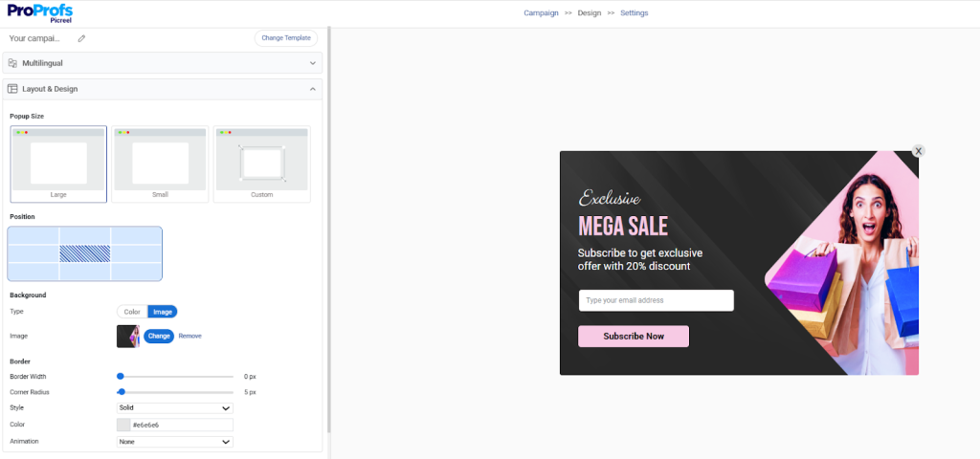Select the Large popup size
Screen dimensions: 980x459
click(58, 164)
